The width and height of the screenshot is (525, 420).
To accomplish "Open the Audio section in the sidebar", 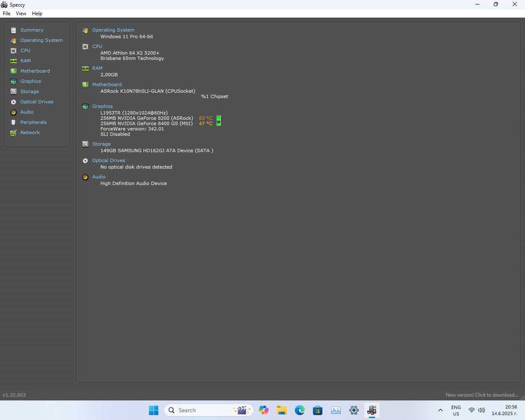I will (x=27, y=112).
